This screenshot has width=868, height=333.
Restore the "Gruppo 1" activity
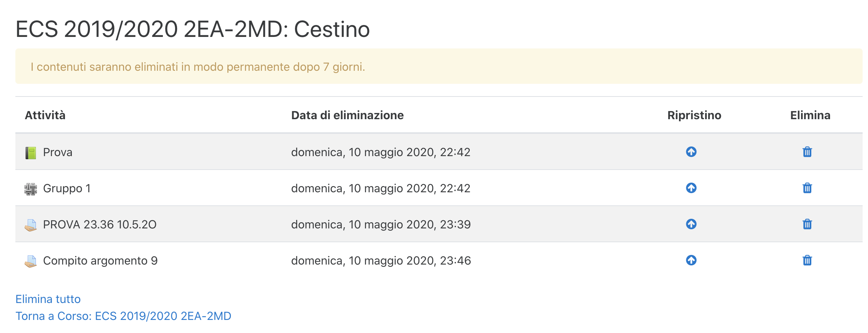point(691,188)
